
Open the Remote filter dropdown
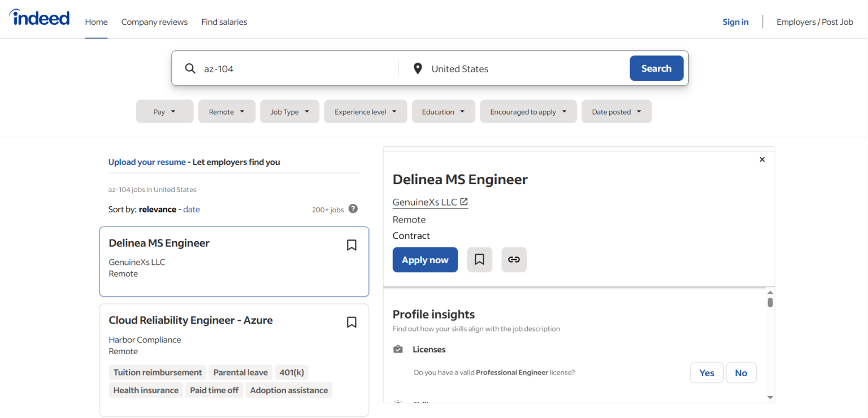pyautogui.click(x=227, y=112)
